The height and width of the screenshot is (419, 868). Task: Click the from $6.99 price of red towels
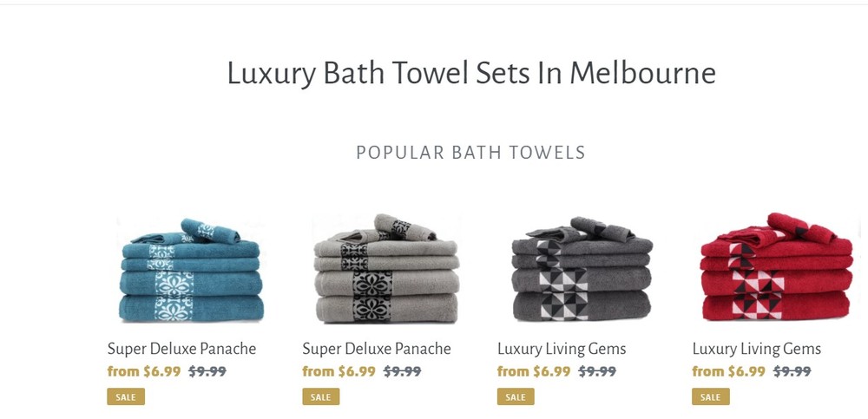728,371
